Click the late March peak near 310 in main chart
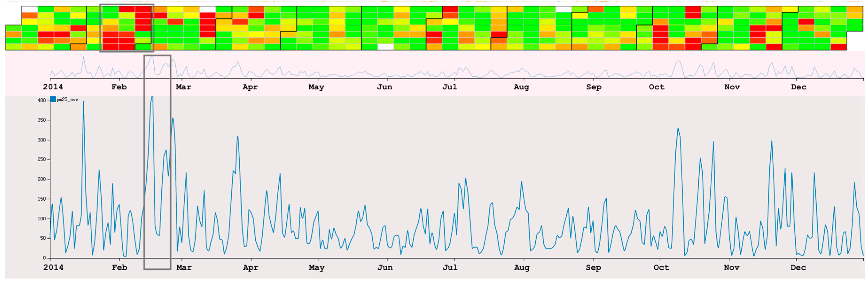Screen dimensions: 868x284 coord(237,137)
